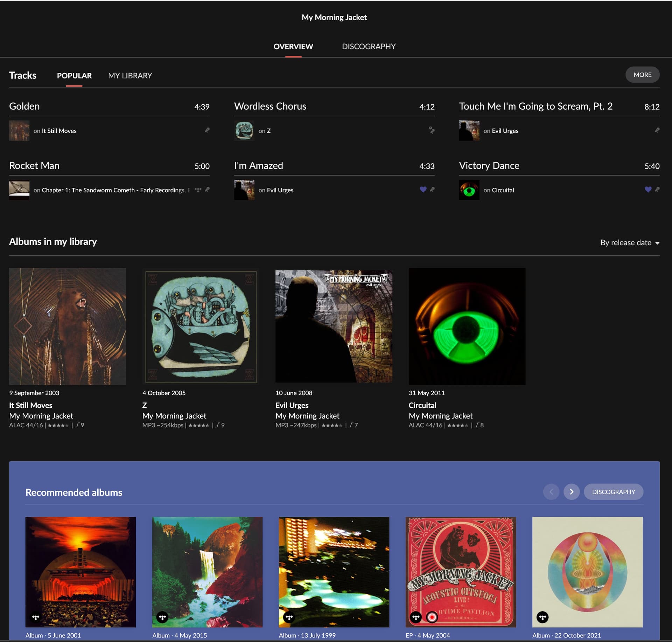This screenshot has width=672, height=642.
Task: Click the It Still Moves album title
Action: (31, 405)
